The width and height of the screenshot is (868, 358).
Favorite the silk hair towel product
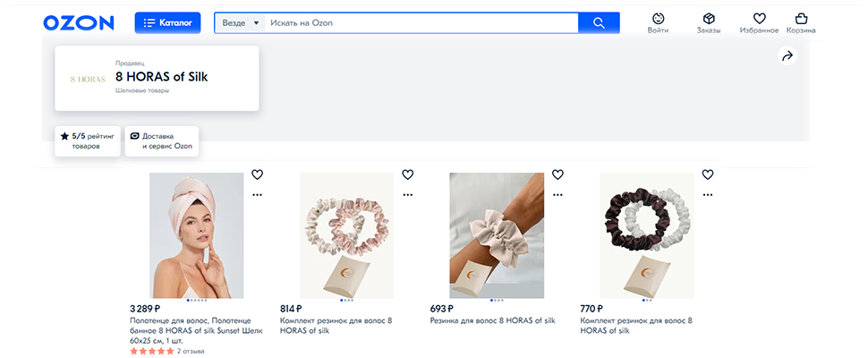tap(258, 175)
